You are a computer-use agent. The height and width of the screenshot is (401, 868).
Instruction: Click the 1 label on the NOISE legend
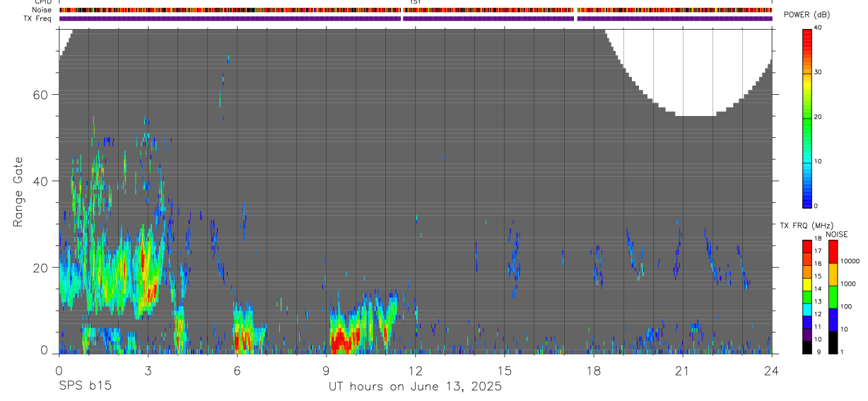tap(842, 351)
